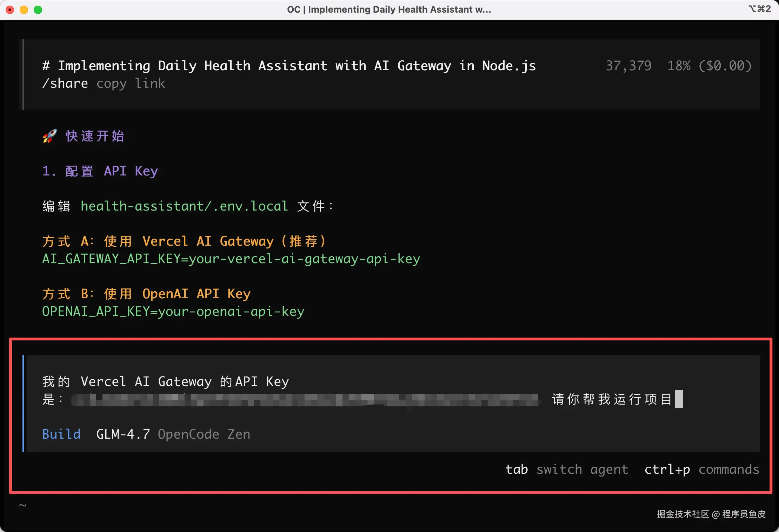This screenshot has width=779, height=532.
Task: Click the rocket emoji icon
Action: pos(49,136)
